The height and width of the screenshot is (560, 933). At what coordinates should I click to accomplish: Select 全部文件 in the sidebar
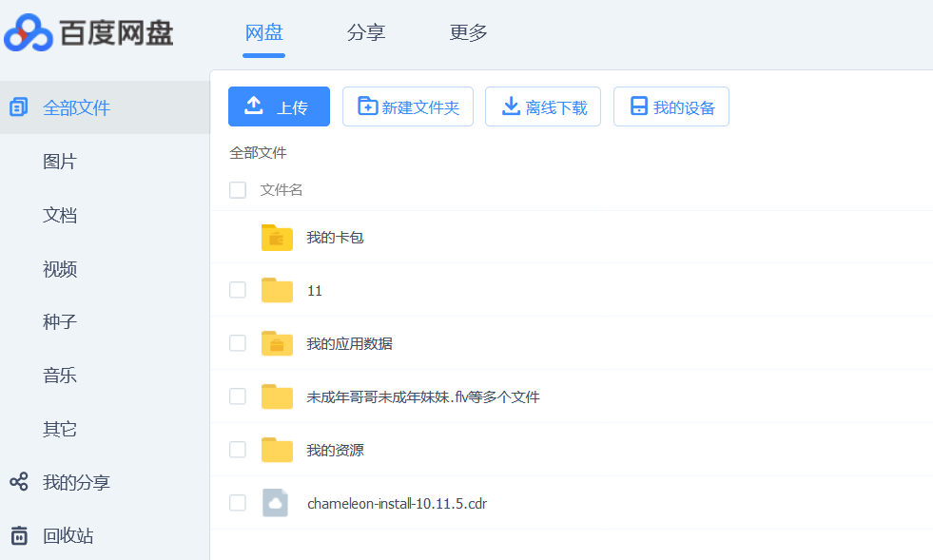coord(105,107)
